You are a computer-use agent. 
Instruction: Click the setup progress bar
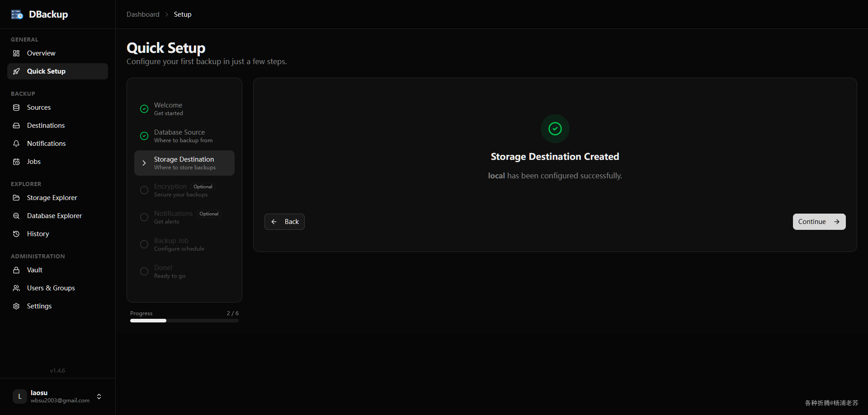(x=184, y=321)
